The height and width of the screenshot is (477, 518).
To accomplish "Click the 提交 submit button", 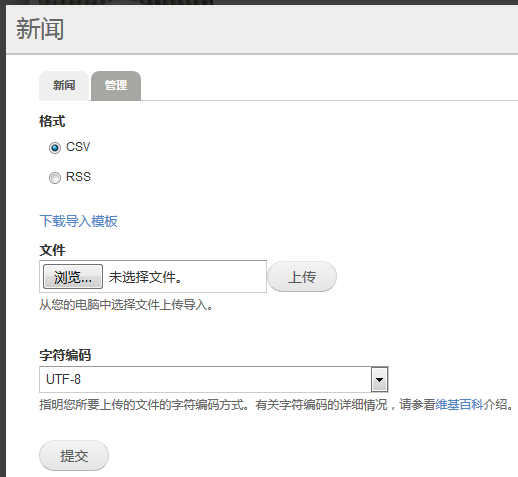I will tap(74, 456).
